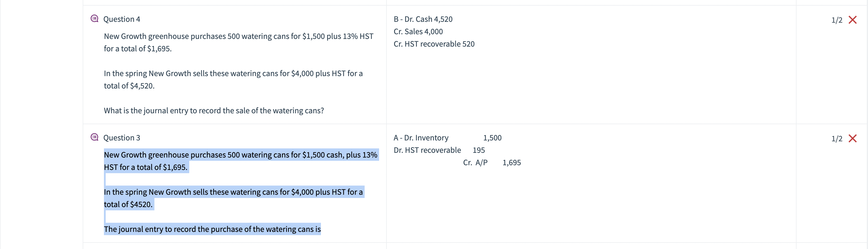Click the 'Dr. HST recoverable 195' line
The image size is (868, 249).
point(439,150)
